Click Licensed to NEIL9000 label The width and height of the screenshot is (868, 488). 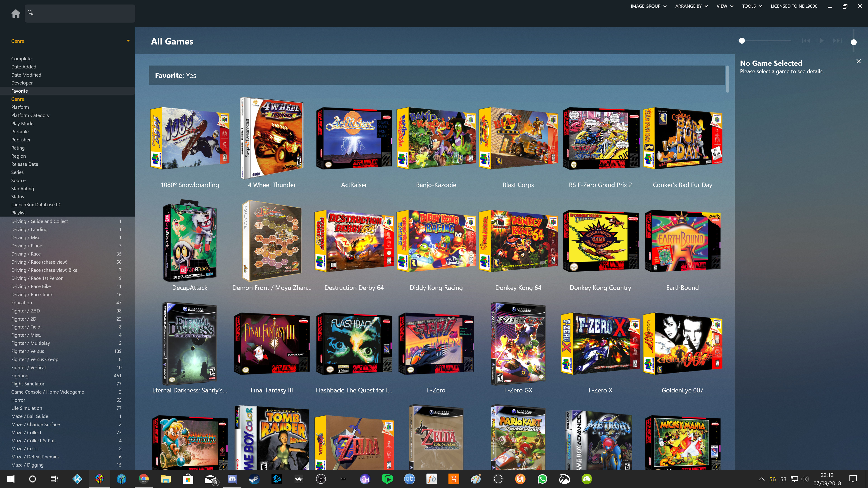coord(794,6)
